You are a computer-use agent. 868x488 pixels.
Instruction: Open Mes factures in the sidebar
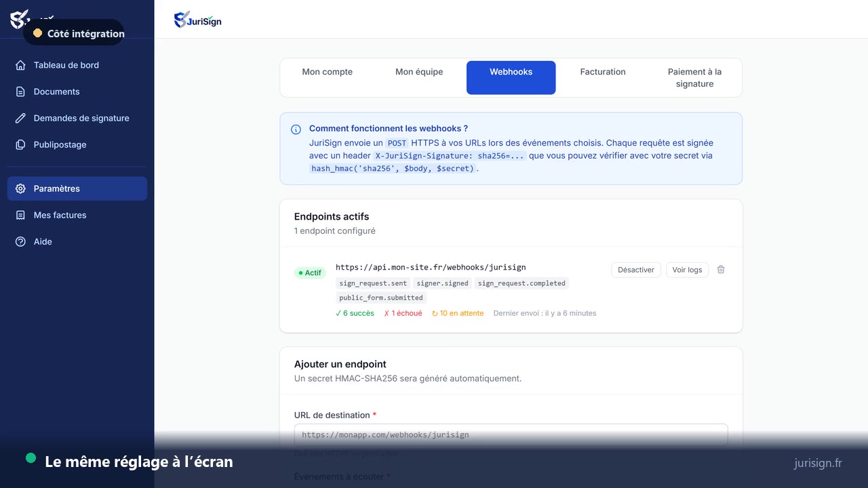click(x=77, y=215)
